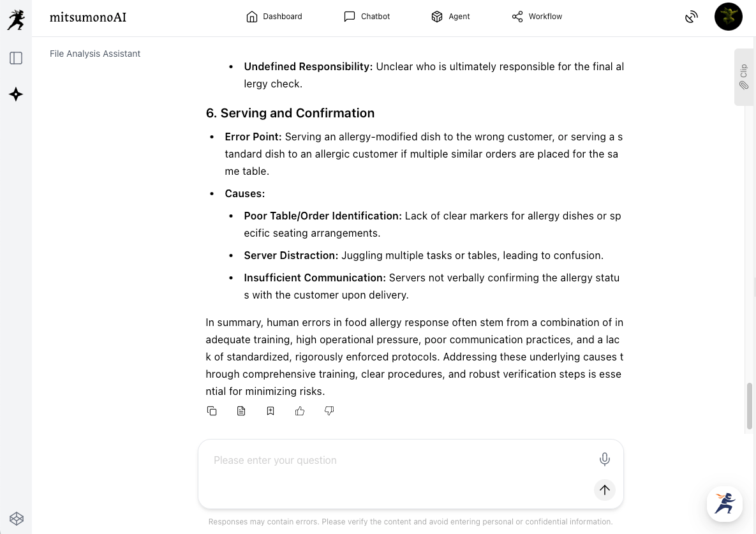The width and height of the screenshot is (756, 534).
Task: Switch to the Chatbot tab
Action: (x=367, y=17)
